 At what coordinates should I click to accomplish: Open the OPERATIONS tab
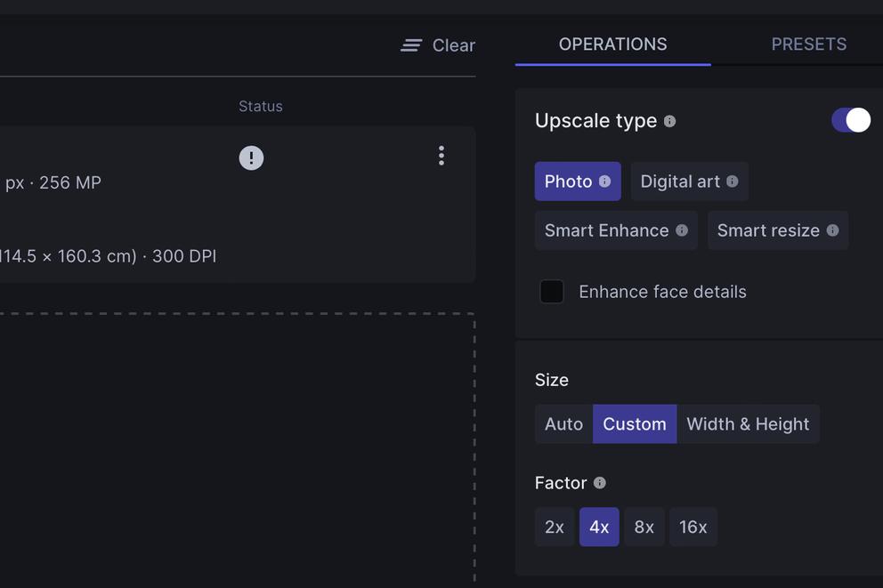612,44
